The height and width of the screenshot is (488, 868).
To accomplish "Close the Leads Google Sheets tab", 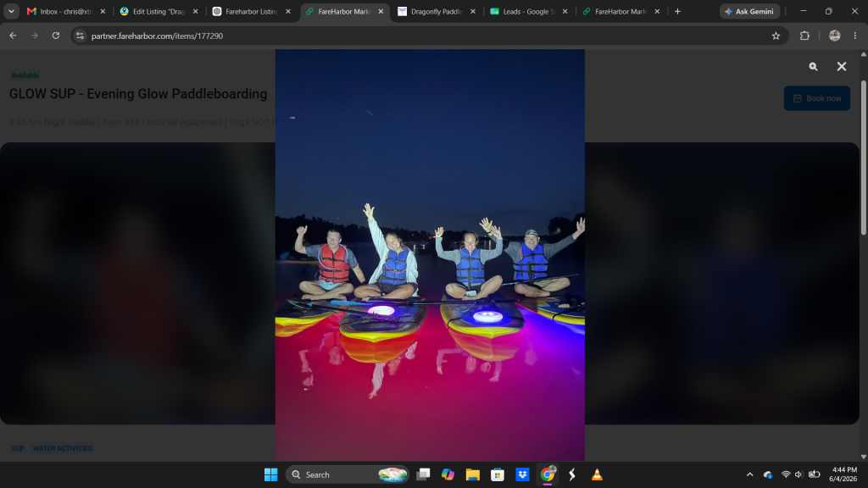I will [x=565, y=12].
